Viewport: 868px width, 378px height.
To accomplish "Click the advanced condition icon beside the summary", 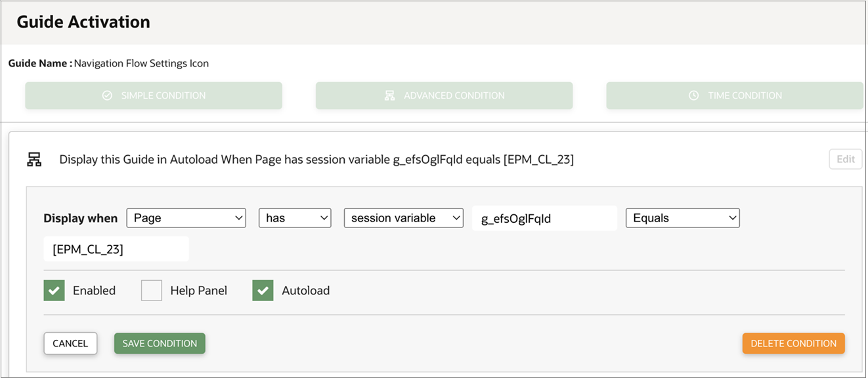I will 34,159.
